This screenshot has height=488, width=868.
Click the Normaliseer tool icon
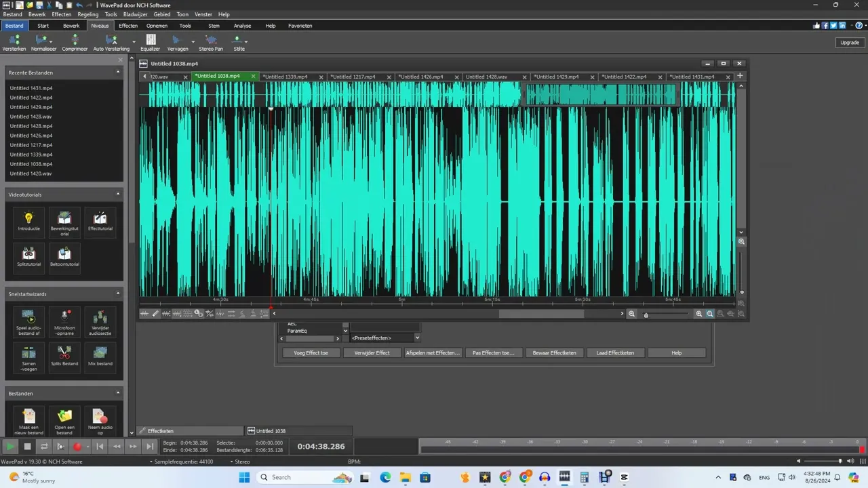coord(41,40)
